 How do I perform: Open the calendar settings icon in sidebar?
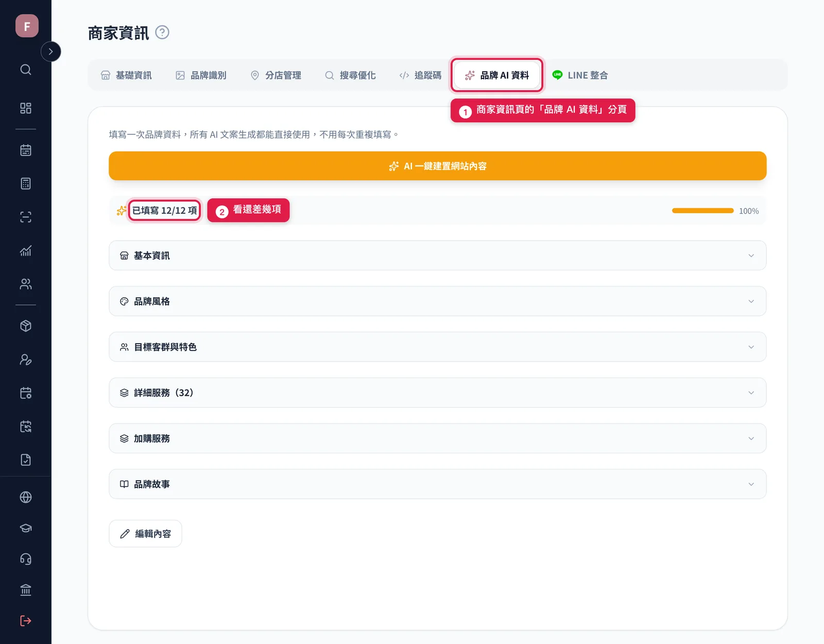click(26, 393)
